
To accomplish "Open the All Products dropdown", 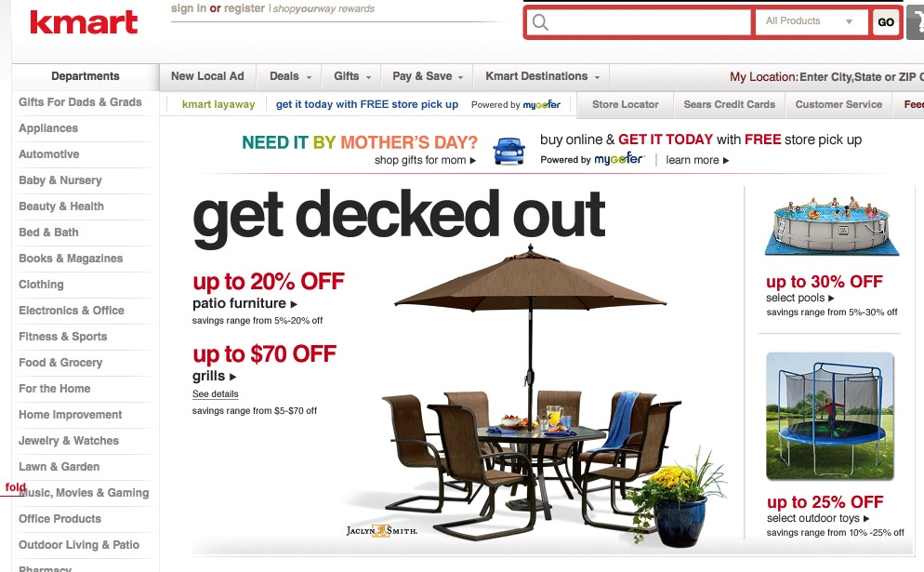I will click(x=811, y=21).
